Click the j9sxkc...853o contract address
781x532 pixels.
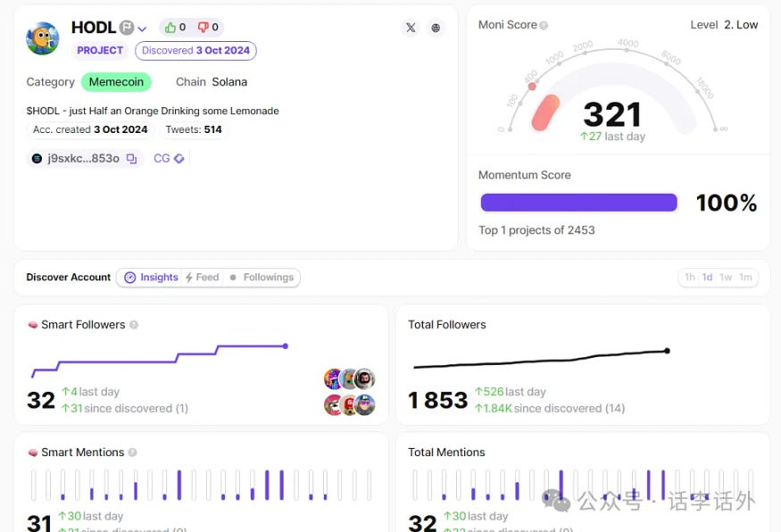pyautogui.click(x=83, y=158)
